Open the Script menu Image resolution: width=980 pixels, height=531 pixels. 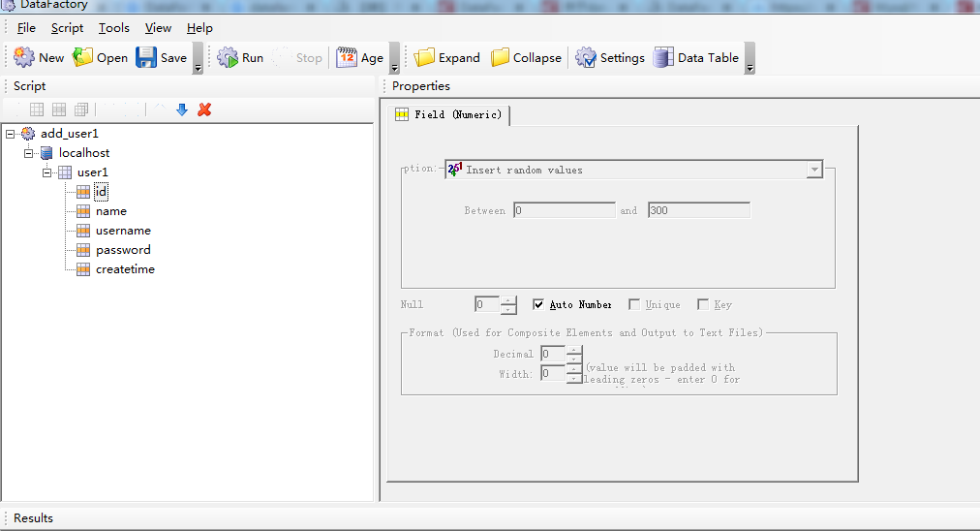67,28
